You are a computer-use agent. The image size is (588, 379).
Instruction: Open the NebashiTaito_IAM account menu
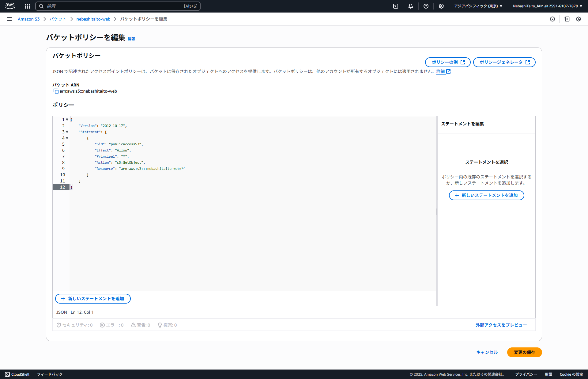pos(548,6)
